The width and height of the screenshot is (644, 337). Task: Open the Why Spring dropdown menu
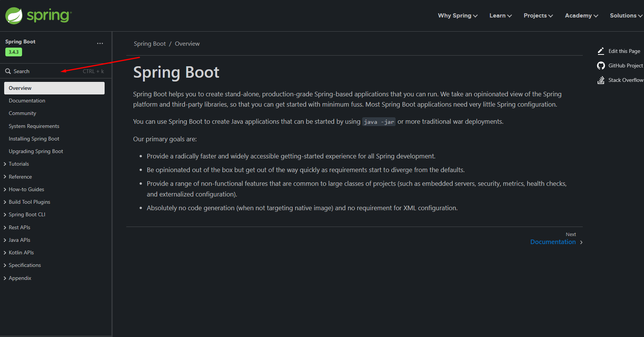point(458,16)
